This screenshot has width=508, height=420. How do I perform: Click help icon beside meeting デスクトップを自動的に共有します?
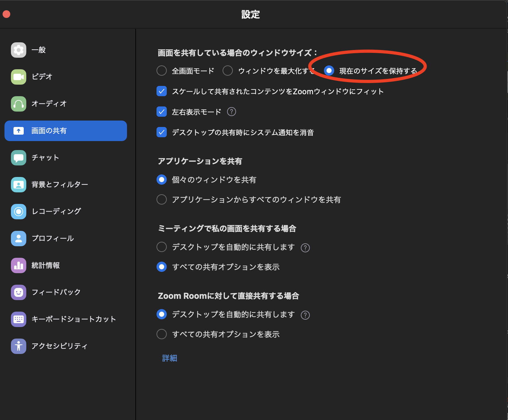tap(305, 248)
